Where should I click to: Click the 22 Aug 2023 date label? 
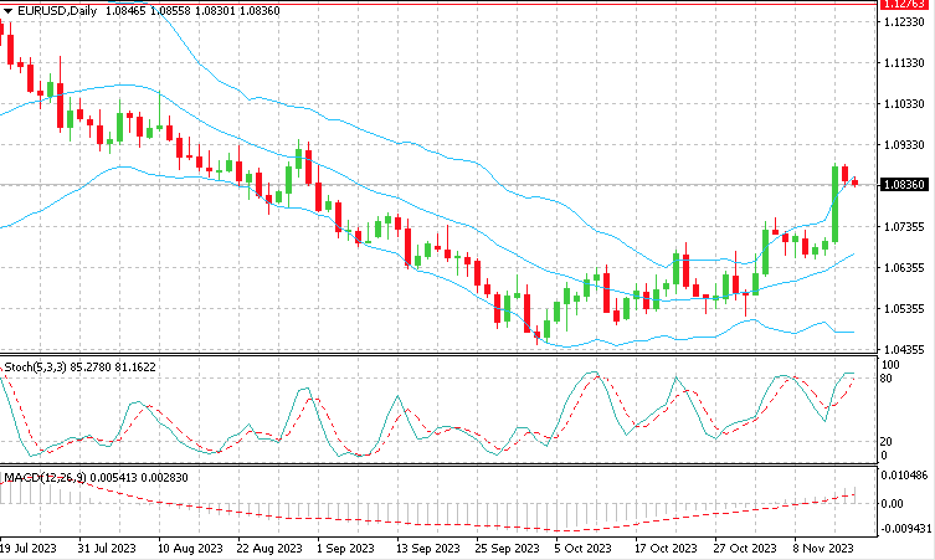269,548
